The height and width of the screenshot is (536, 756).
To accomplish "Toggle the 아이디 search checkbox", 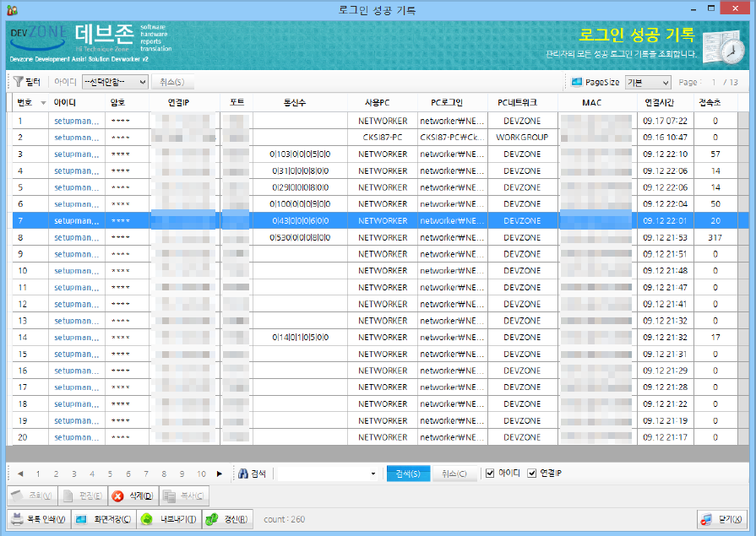I will point(490,474).
